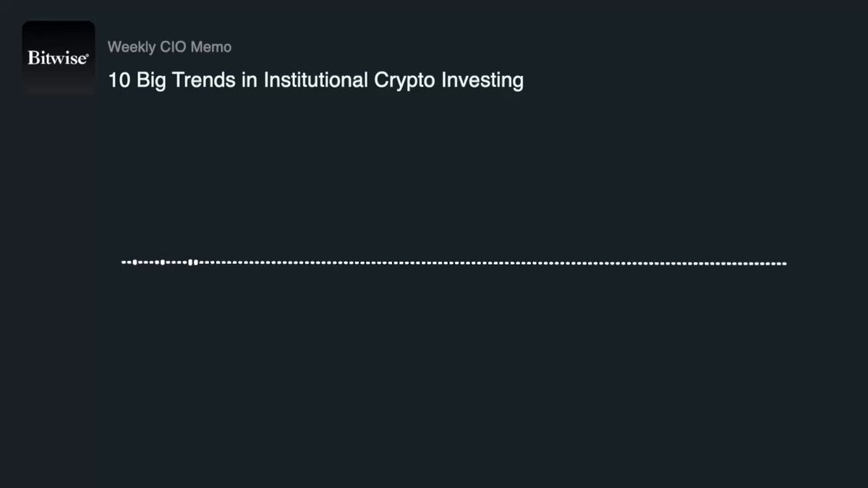Click 'CIO' in the Weekly CIO Memo label
Viewport: 868px width, 488px height.
click(174, 47)
